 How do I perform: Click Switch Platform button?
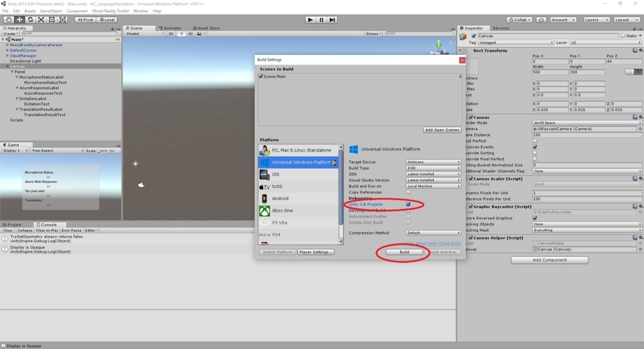[277, 252]
